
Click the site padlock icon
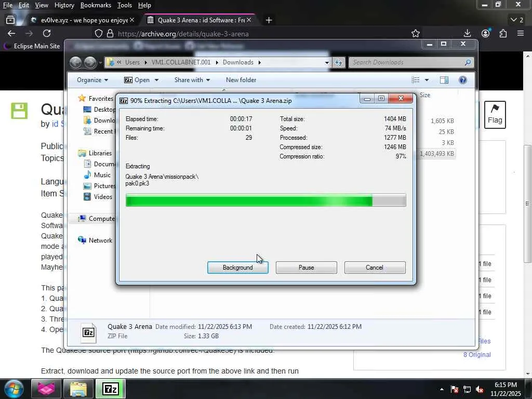tap(110, 34)
